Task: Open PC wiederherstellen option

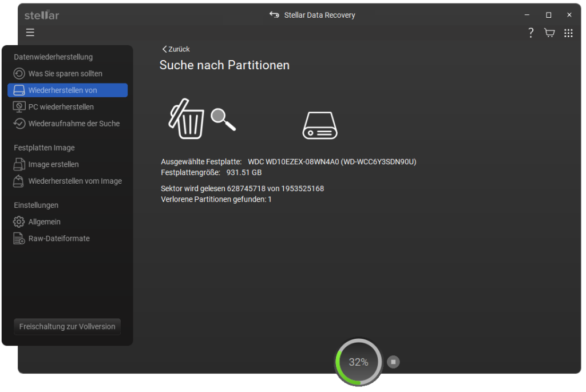Action: (x=61, y=107)
